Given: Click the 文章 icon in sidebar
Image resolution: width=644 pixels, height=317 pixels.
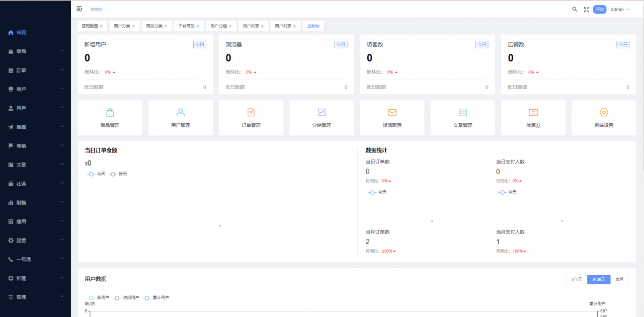Looking at the screenshot, I should [11, 165].
